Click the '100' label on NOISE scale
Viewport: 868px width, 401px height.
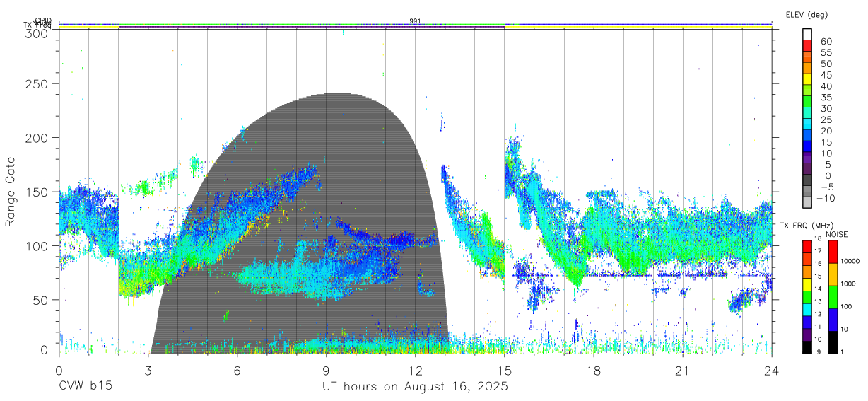pyautogui.click(x=846, y=306)
